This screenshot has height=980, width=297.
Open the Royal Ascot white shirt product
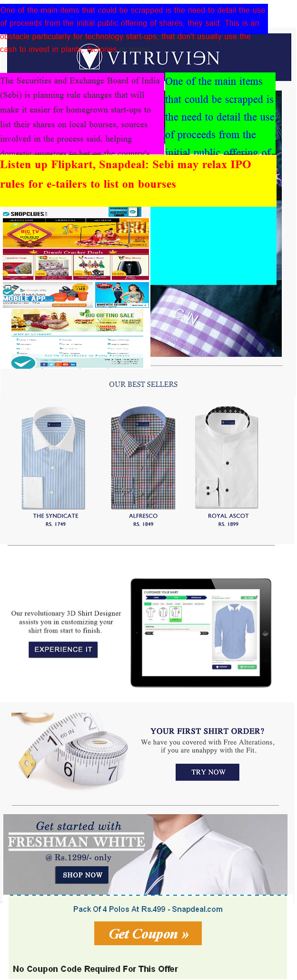[x=228, y=458]
